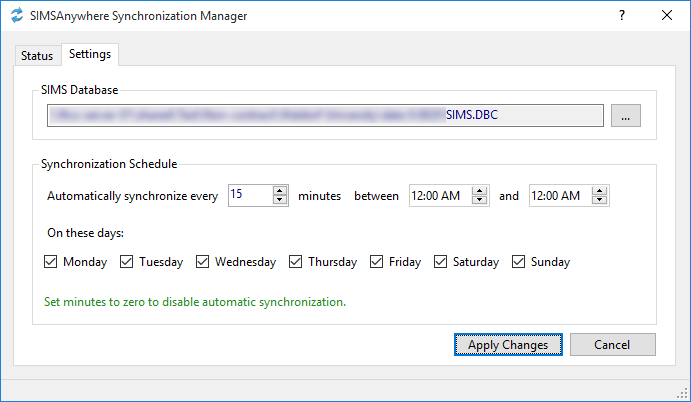This screenshot has width=691, height=402.
Task: Click 'Automatically synchronize every' label
Action: coord(133,196)
